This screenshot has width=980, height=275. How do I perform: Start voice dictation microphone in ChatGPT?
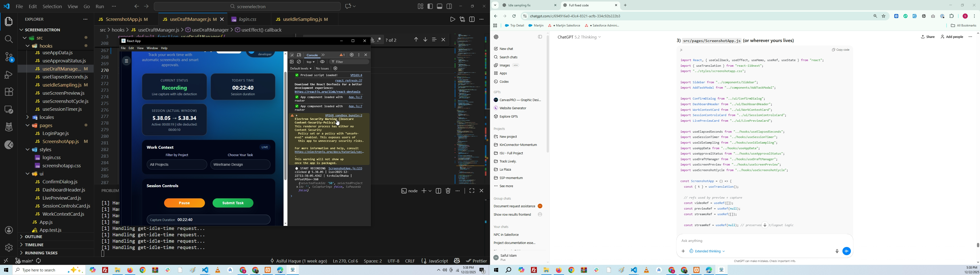click(837, 251)
